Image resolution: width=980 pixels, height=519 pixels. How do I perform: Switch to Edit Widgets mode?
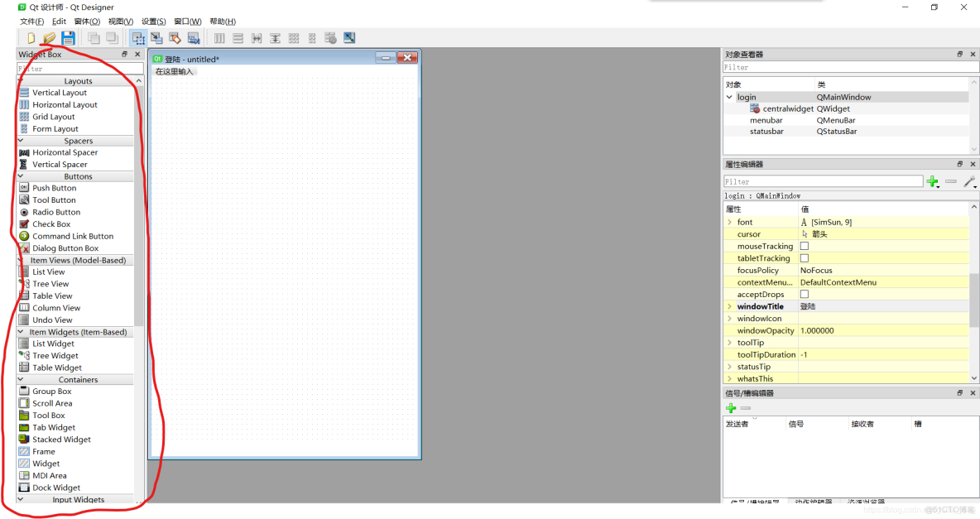[x=138, y=38]
